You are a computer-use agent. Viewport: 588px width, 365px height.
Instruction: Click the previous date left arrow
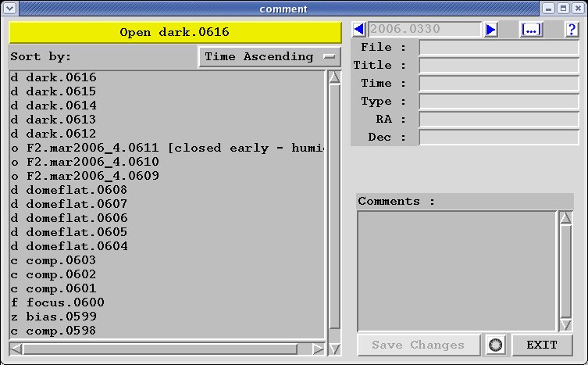(359, 30)
